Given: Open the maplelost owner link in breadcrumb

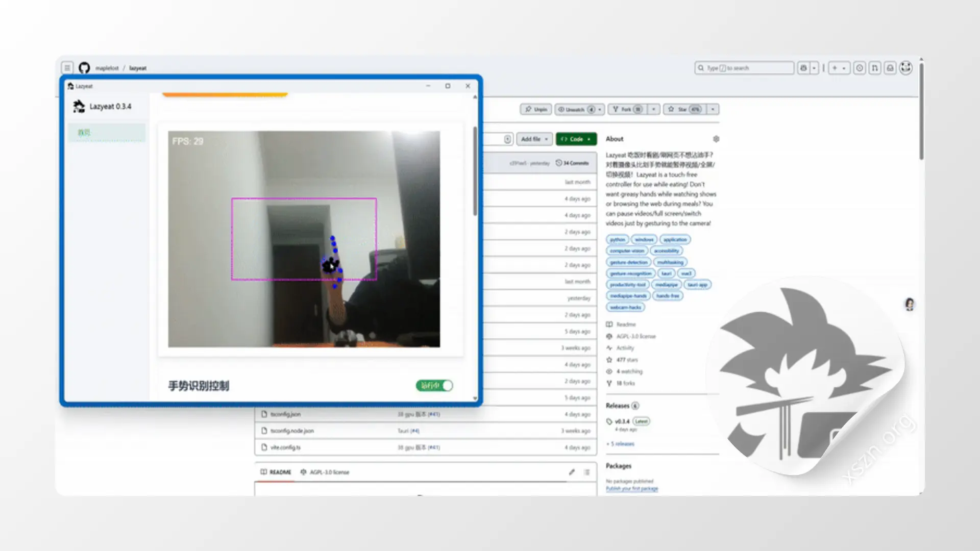Looking at the screenshot, I should pos(107,68).
